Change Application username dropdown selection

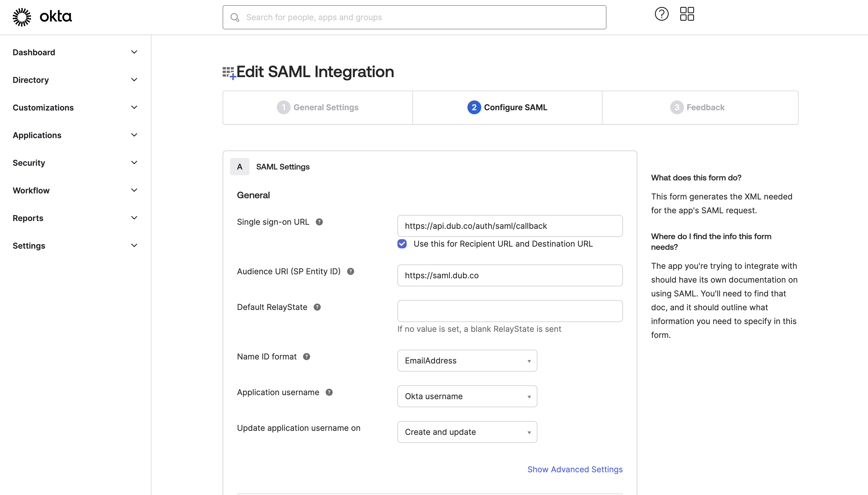point(467,396)
